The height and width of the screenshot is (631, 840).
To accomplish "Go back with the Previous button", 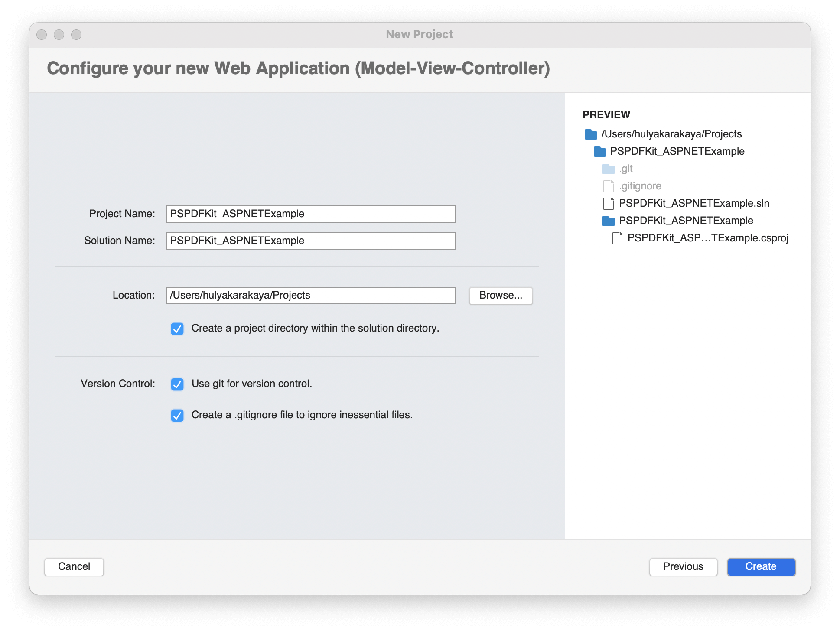I will (x=683, y=567).
